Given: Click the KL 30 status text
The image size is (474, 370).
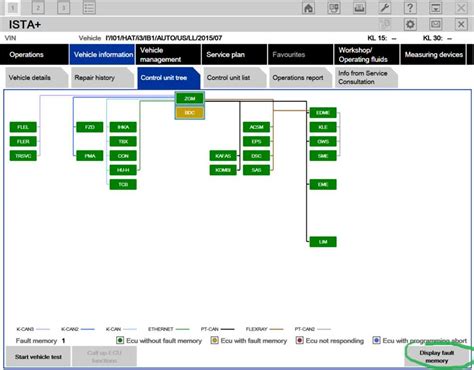Looking at the screenshot, I should 438,38.
